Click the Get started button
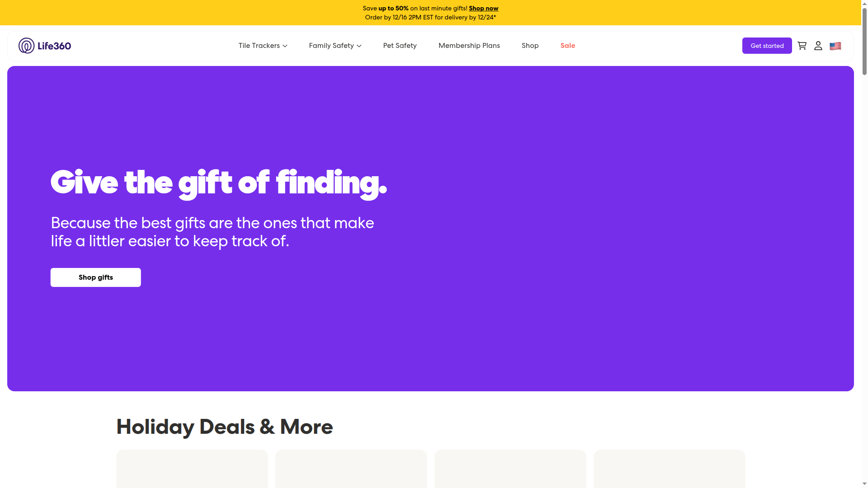Image resolution: width=868 pixels, height=488 pixels. (767, 46)
